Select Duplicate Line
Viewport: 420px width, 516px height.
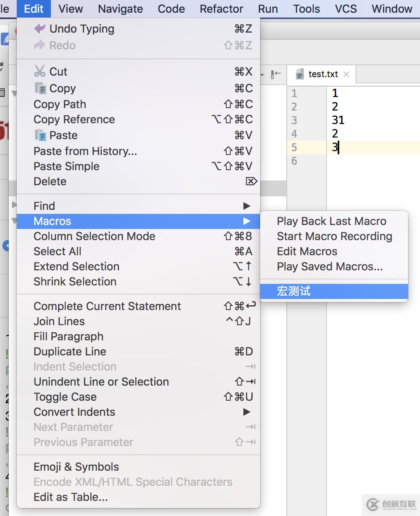coord(138,351)
